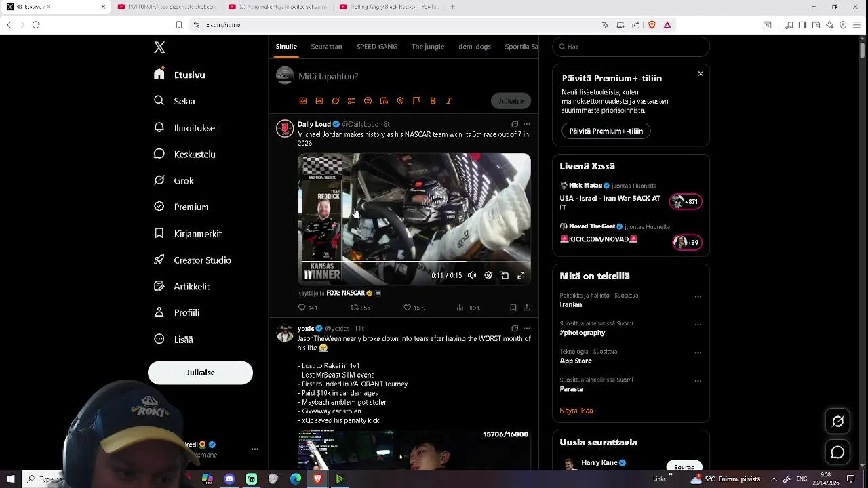Open options for #photography trend

tap(698, 325)
